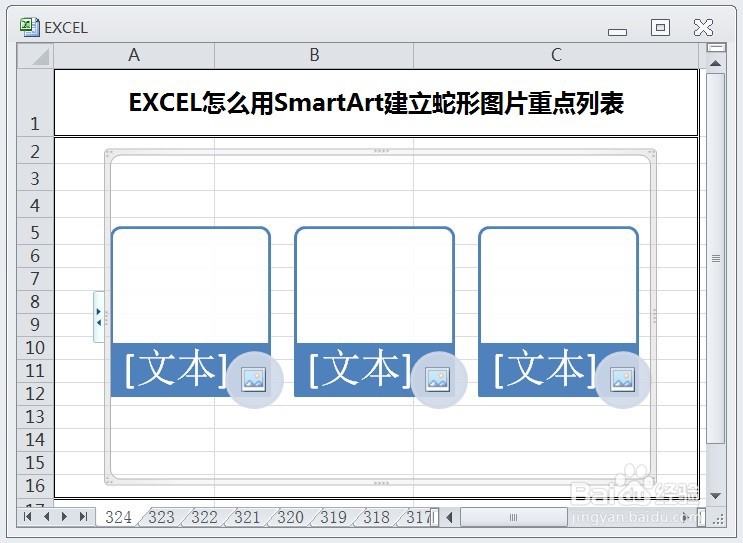Open sheet tab 320

(x=290, y=517)
